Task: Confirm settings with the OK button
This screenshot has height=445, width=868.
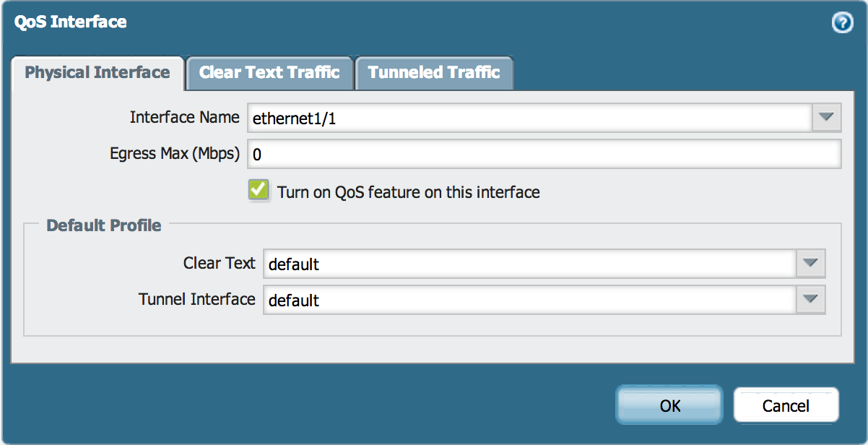Action: pyautogui.click(x=668, y=405)
